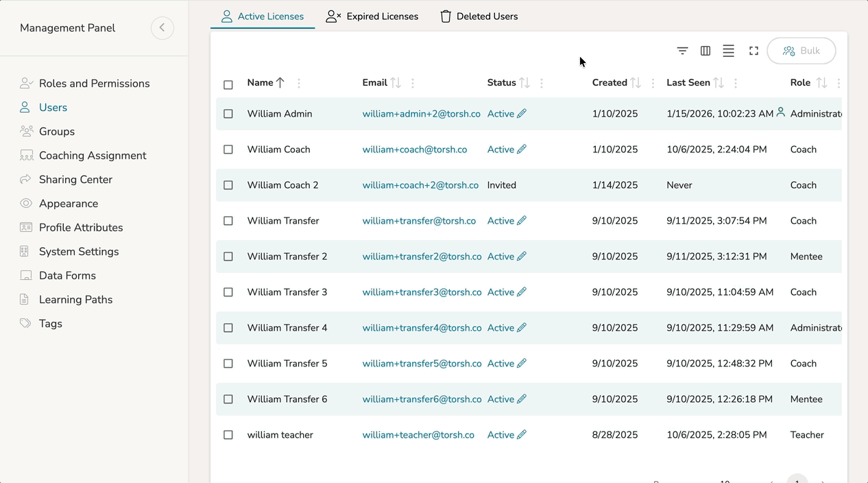Open the william+coach@torsh.co email link

pos(414,150)
